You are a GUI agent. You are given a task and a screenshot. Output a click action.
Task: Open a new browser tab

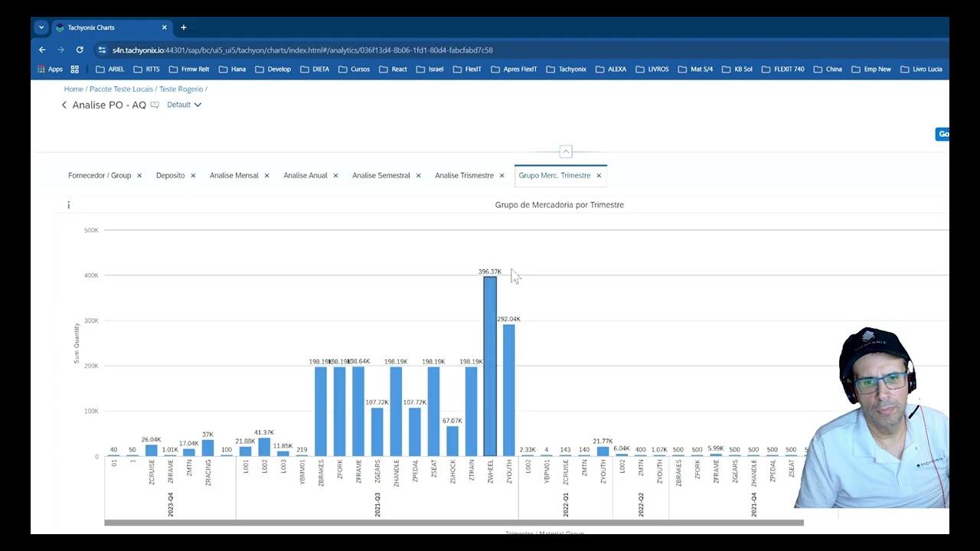pyautogui.click(x=183, y=28)
